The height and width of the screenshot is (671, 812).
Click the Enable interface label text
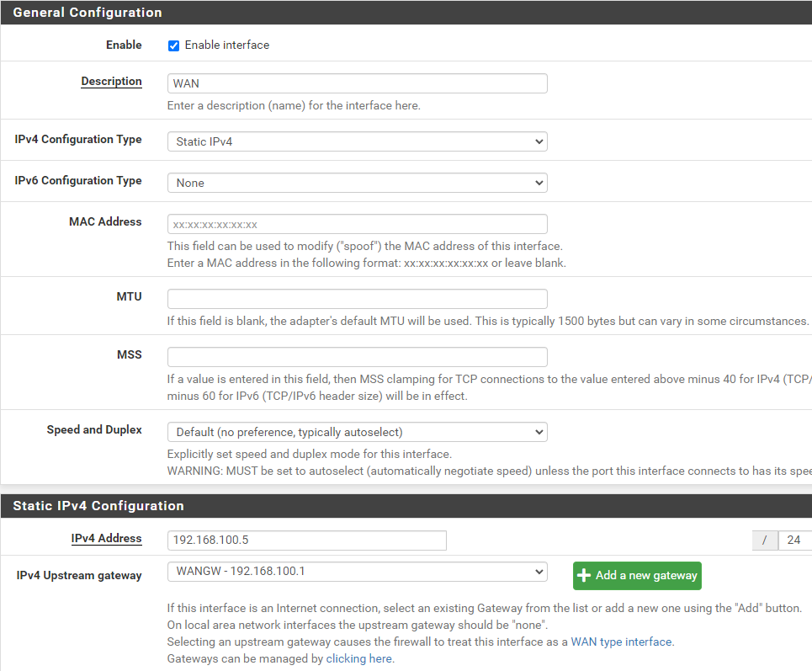coord(226,45)
